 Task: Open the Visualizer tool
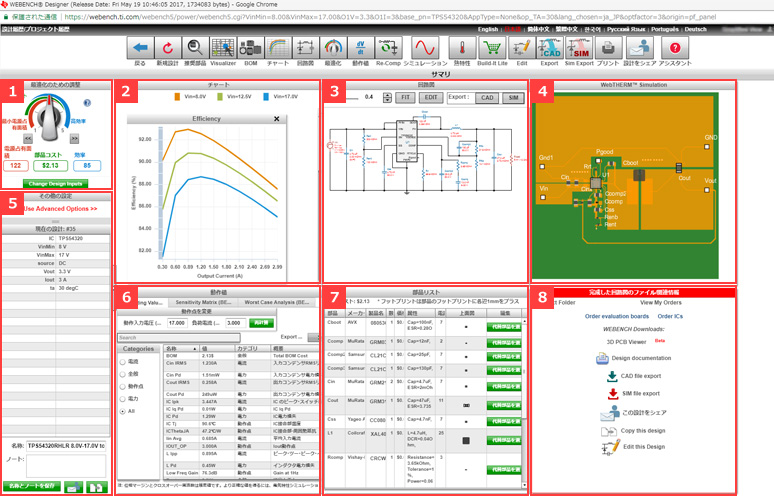(223, 48)
